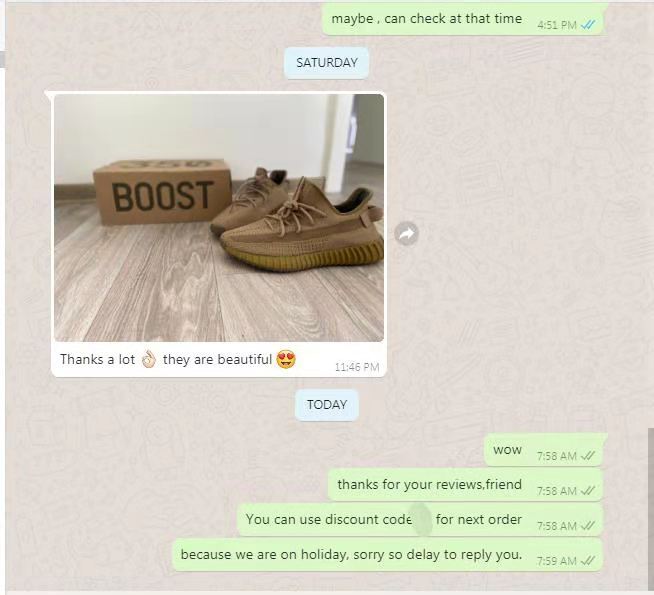Click the check marks on the discount code message
The image size is (654, 595).
[x=587, y=526]
